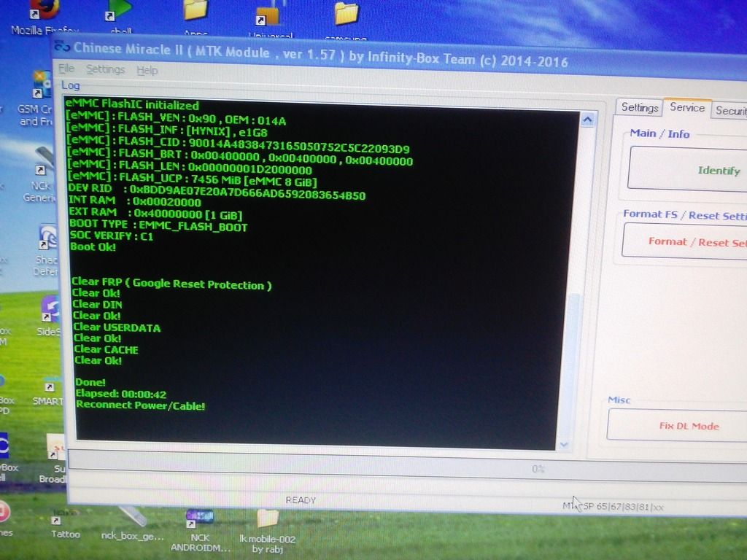
Task: Open the Settings menu in menu bar
Action: (x=105, y=70)
